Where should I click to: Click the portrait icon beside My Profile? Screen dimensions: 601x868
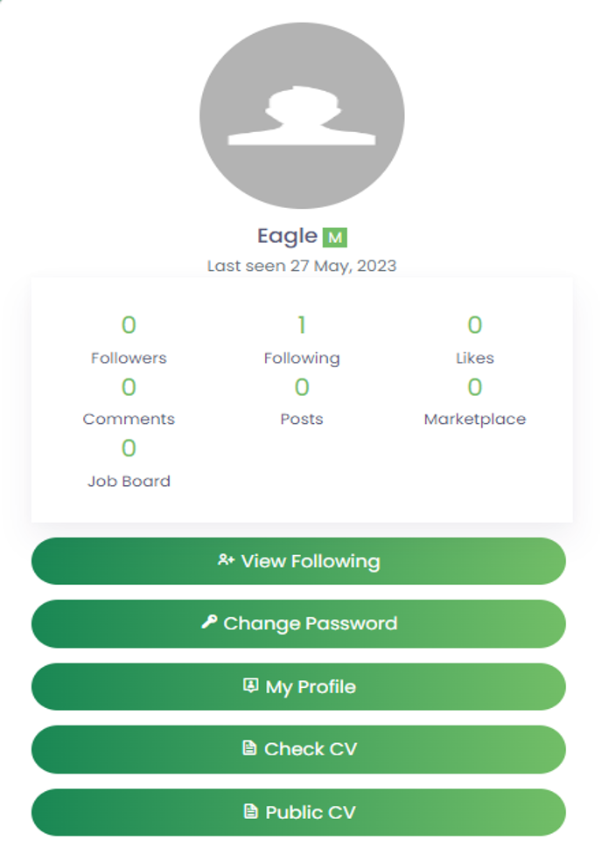pyautogui.click(x=251, y=685)
